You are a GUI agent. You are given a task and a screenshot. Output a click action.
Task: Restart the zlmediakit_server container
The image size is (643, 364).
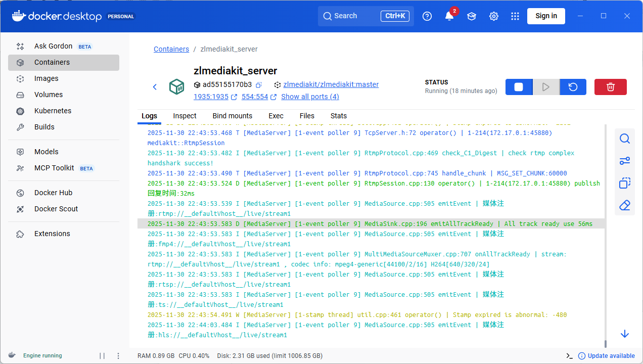click(x=573, y=86)
